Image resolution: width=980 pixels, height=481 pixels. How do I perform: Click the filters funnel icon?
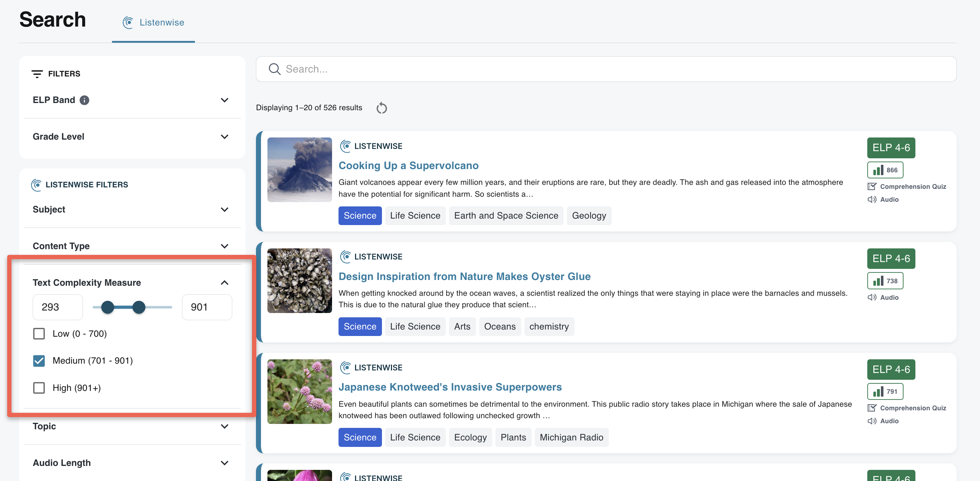[x=37, y=74]
